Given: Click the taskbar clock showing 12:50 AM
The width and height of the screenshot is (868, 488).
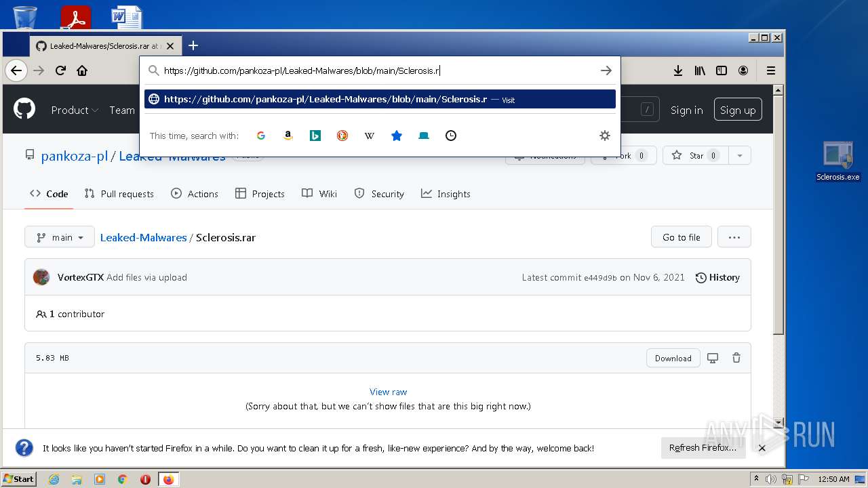Looking at the screenshot, I should [833, 479].
